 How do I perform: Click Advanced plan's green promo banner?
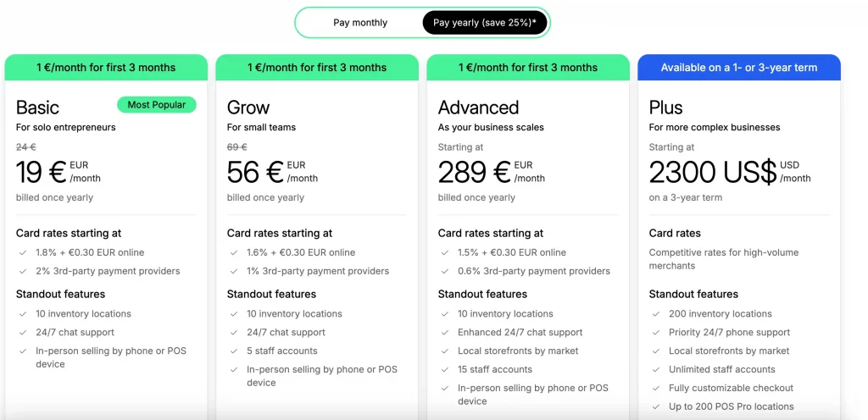(x=528, y=68)
